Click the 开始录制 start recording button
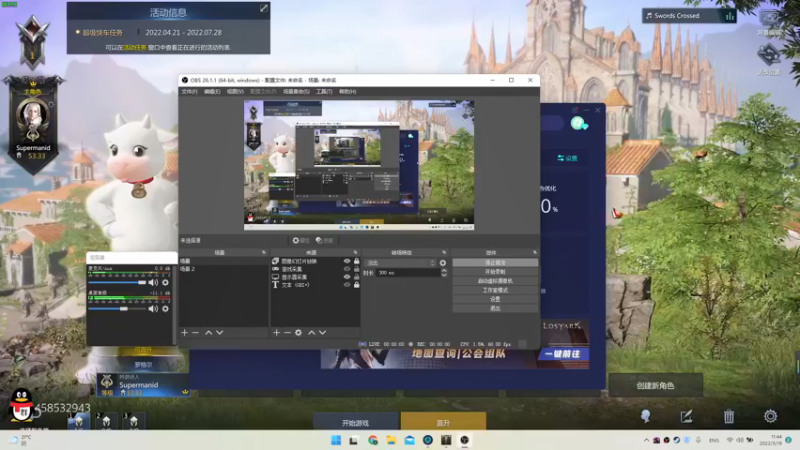Screen dimensions: 800x450 click(x=495, y=272)
